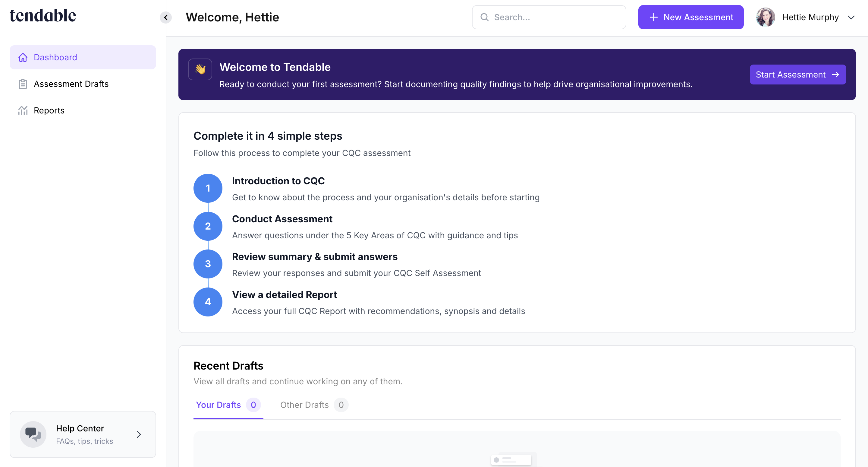The width and height of the screenshot is (868, 467).
Task: Click the Help Center chat bubble icon
Action: pos(33,434)
